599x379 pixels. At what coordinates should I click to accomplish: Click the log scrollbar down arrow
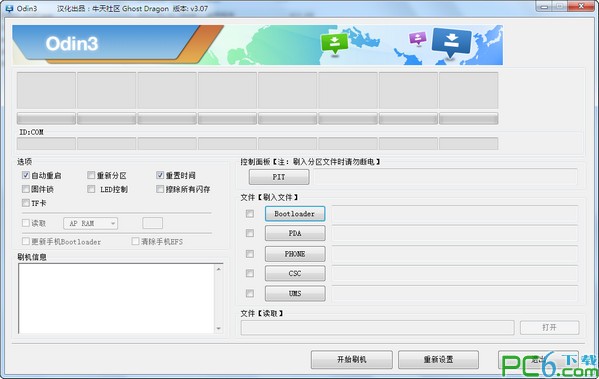219,328
